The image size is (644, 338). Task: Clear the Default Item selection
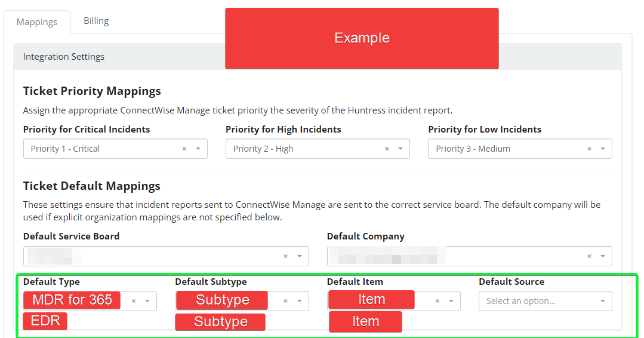click(x=437, y=301)
